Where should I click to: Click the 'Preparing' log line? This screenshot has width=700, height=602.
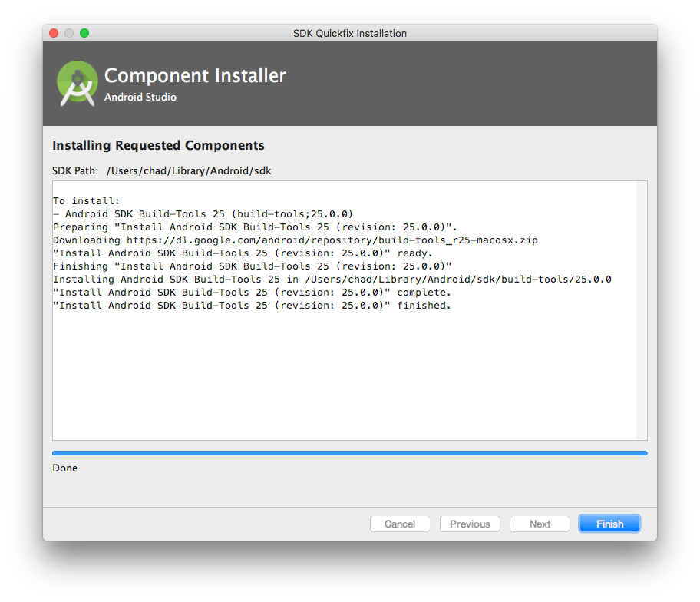point(255,227)
